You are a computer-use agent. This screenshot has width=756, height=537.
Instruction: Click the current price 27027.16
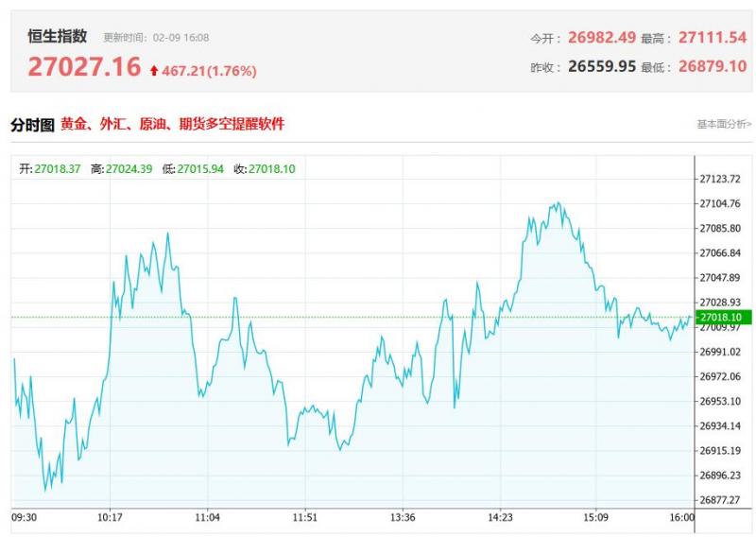pyautogui.click(x=84, y=68)
